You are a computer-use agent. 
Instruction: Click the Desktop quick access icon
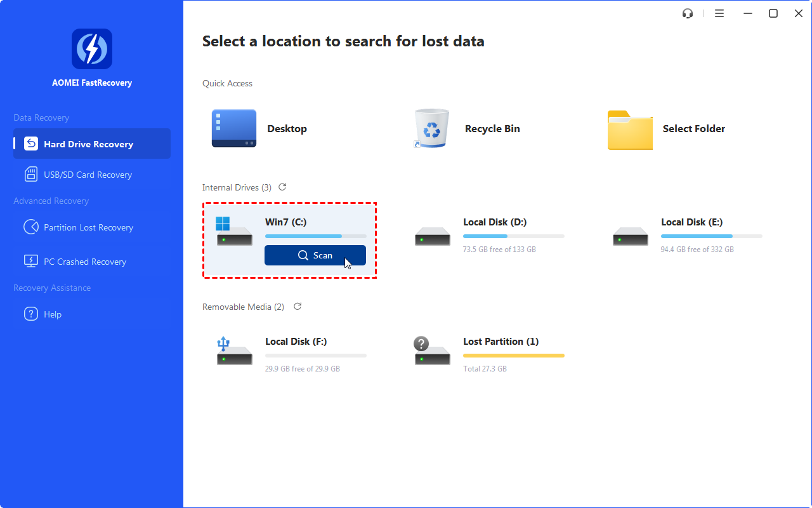233,128
